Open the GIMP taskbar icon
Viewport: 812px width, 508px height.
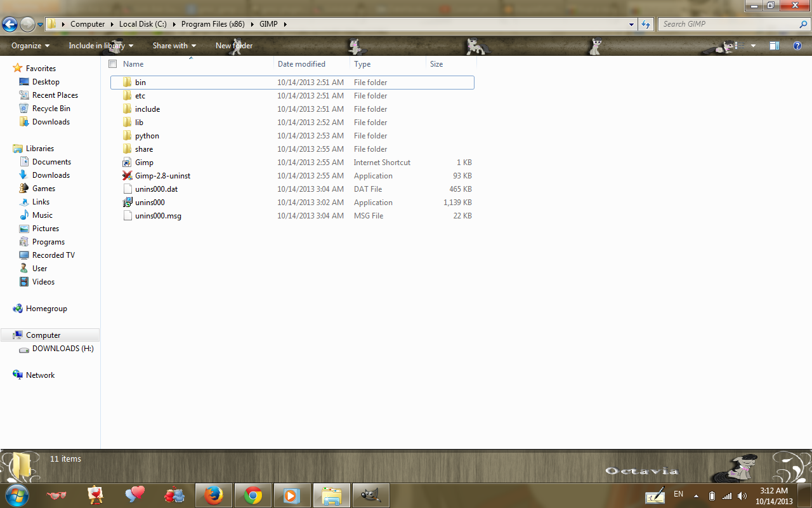370,495
